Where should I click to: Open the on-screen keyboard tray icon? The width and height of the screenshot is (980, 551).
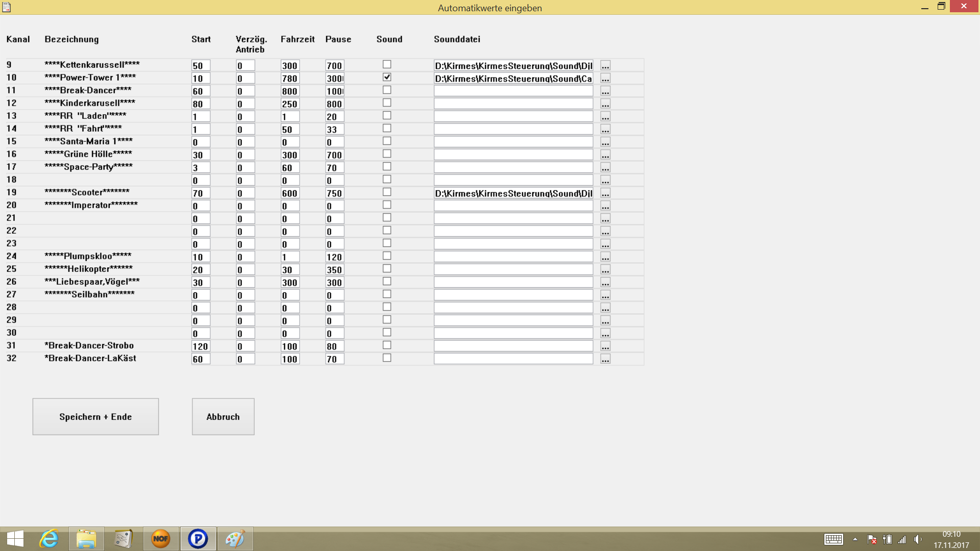point(834,539)
